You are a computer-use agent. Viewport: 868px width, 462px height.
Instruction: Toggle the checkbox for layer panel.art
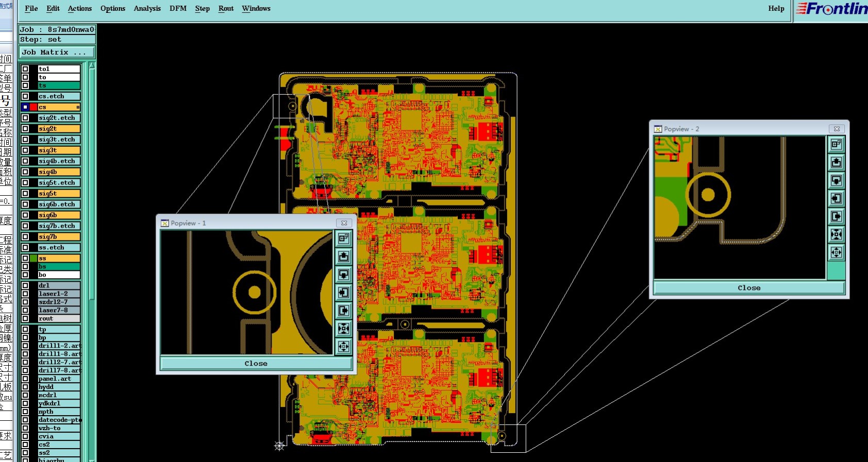[x=25, y=379]
